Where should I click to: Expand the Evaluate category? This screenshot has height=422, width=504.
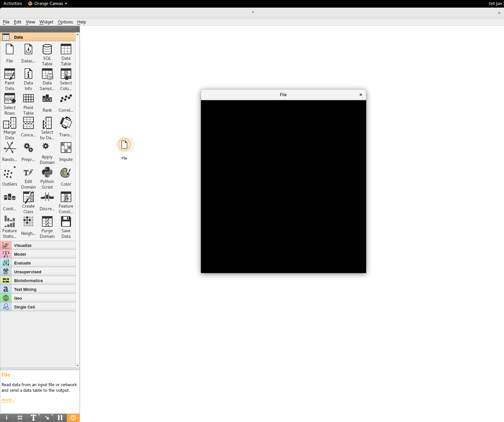click(x=38, y=263)
